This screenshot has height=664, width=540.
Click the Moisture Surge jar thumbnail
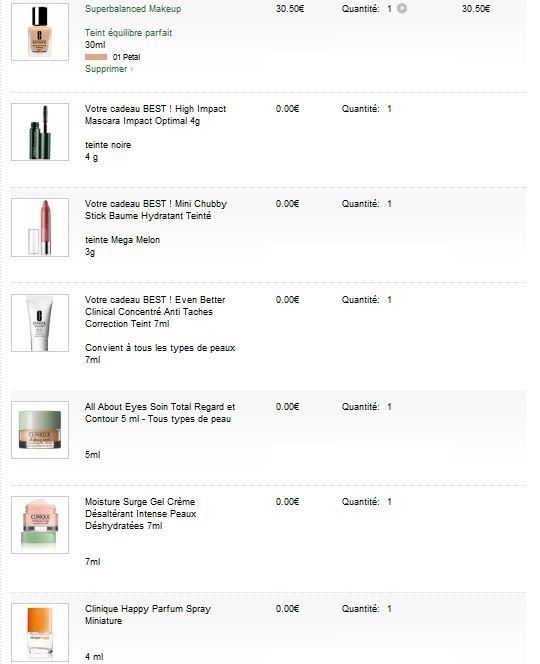tap(40, 525)
